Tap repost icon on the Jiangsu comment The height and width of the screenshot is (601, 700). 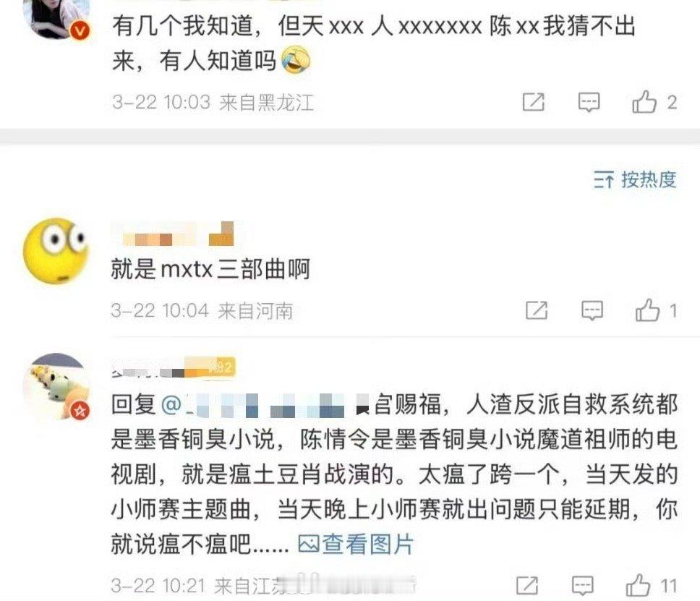coord(527,585)
